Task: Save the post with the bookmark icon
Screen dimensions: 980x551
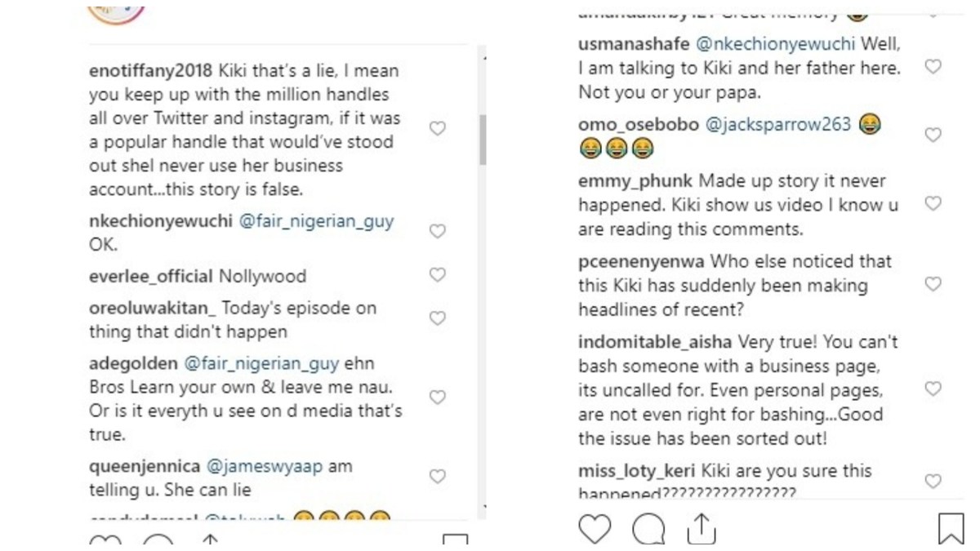Action: [x=951, y=529]
